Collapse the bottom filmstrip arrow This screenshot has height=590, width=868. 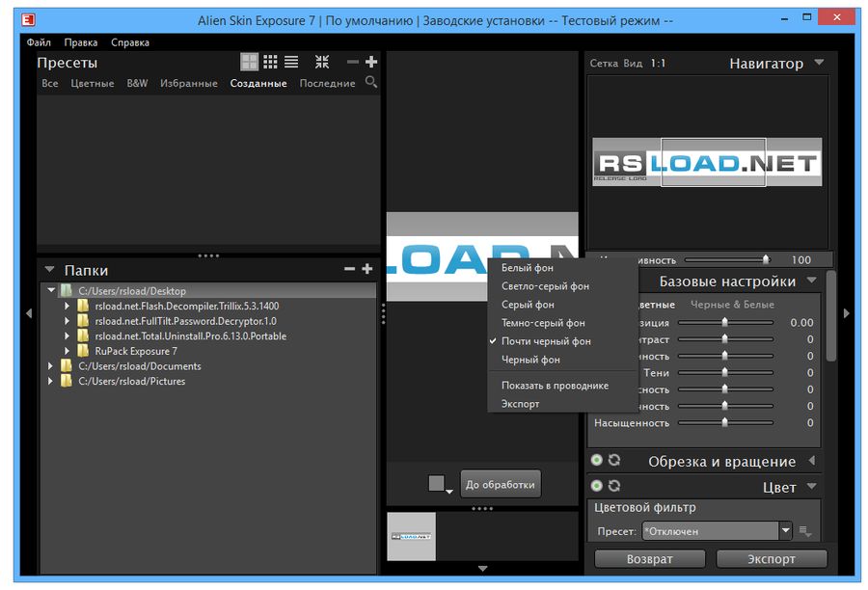[x=483, y=569]
